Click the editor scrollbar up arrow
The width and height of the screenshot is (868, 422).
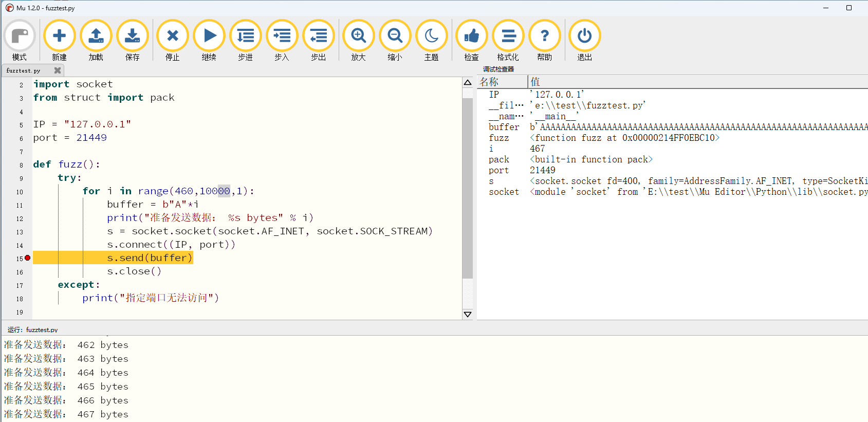click(468, 82)
